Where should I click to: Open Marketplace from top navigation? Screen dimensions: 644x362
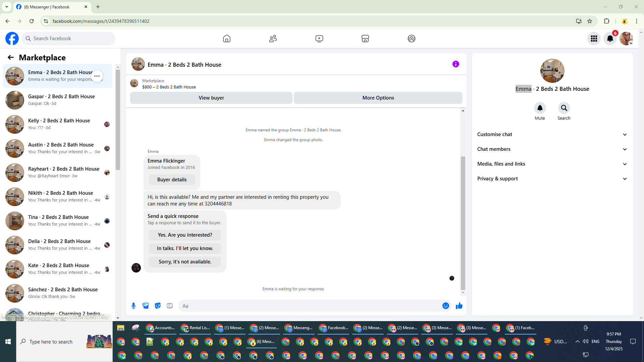(x=365, y=39)
